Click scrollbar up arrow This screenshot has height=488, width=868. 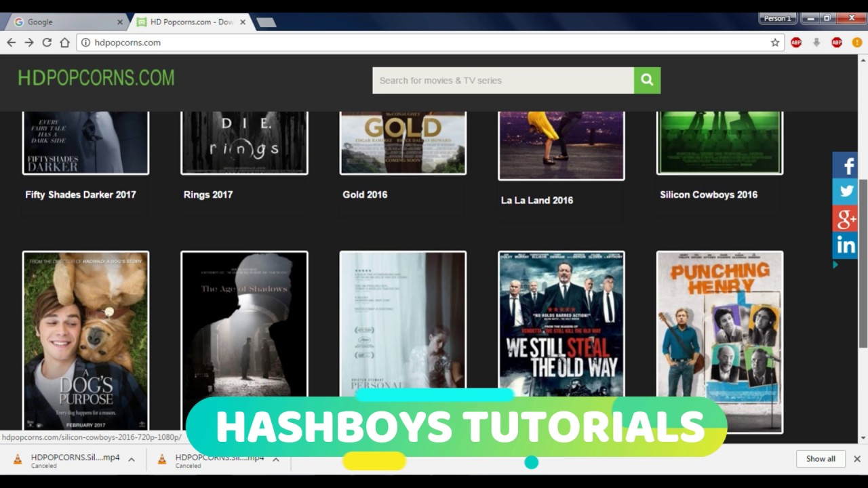click(x=863, y=60)
